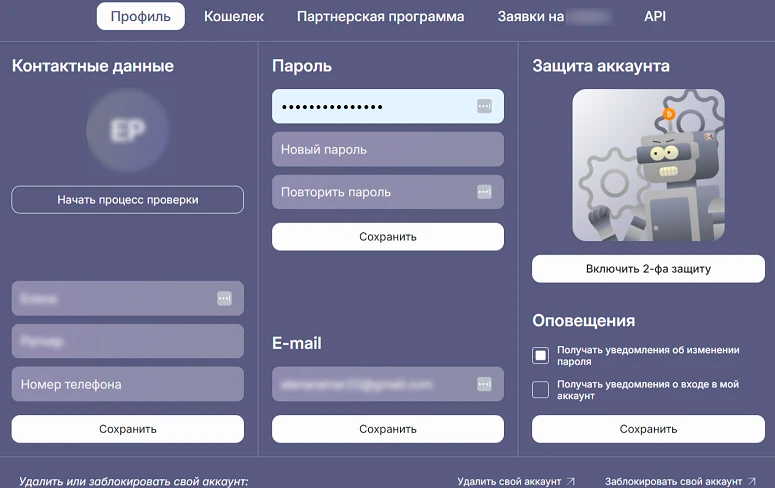
Task: Click the Номер телефона input field
Action: [128, 384]
